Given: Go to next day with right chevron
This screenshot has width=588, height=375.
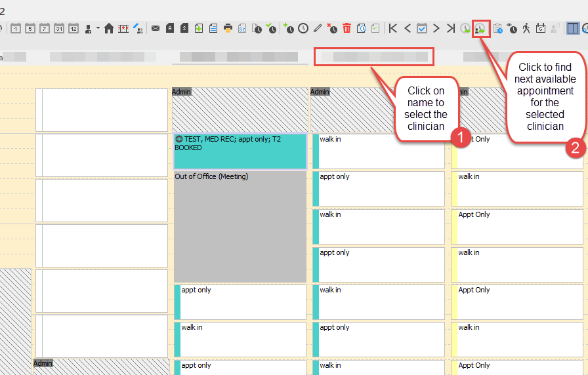Looking at the screenshot, I should coord(436,28).
